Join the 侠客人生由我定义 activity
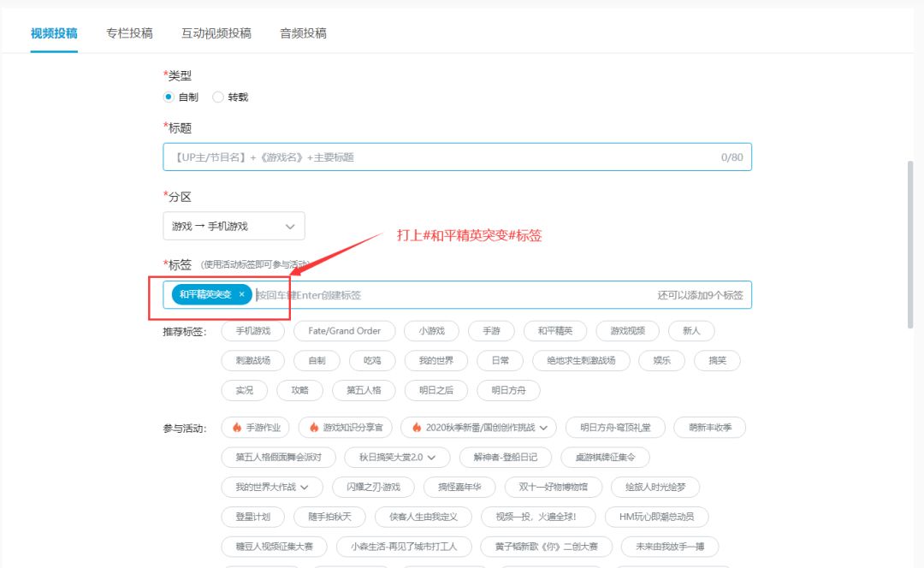 point(423,517)
